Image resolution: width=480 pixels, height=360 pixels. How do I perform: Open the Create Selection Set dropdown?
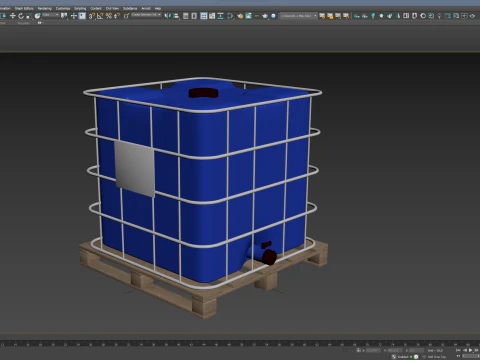[x=146, y=15]
